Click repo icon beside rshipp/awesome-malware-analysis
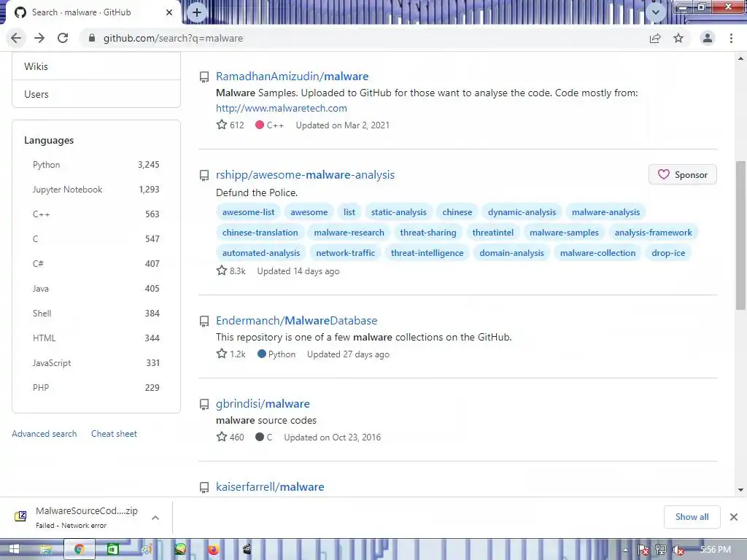Image resolution: width=747 pixels, height=560 pixels. point(204,176)
